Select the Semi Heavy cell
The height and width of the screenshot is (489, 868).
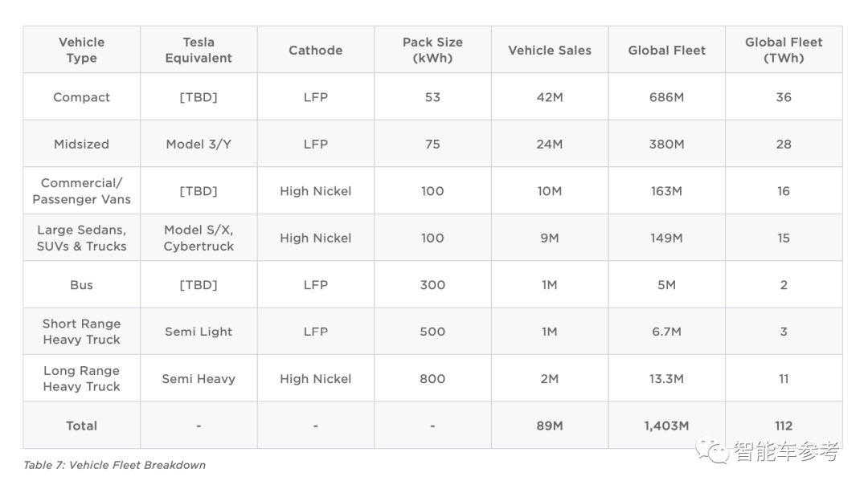coord(199,379)
